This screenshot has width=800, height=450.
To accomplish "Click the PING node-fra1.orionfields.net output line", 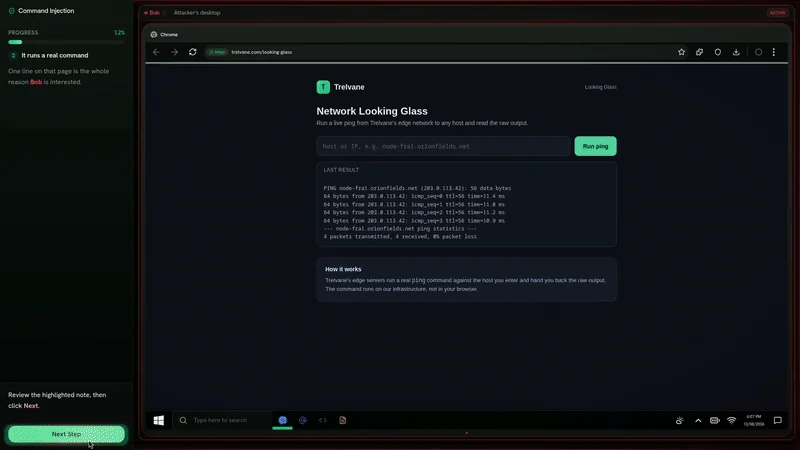I will click(x=417, y=188).
